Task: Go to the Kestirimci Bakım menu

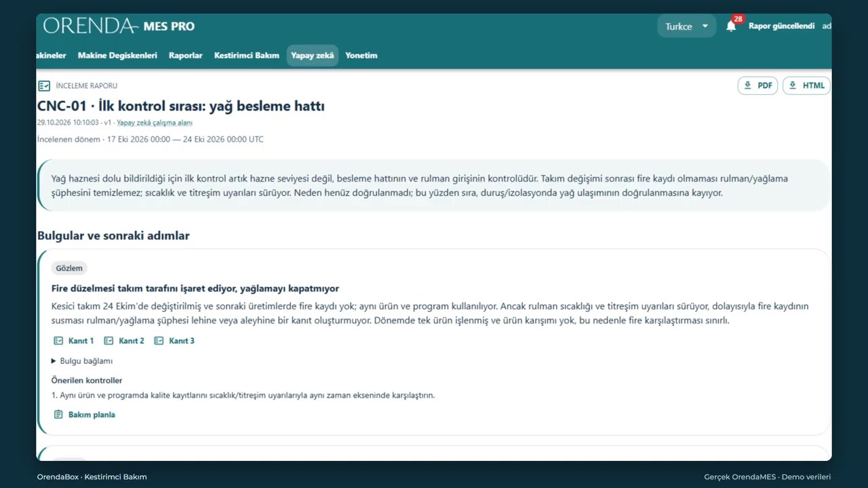Action: pos(247,56)
